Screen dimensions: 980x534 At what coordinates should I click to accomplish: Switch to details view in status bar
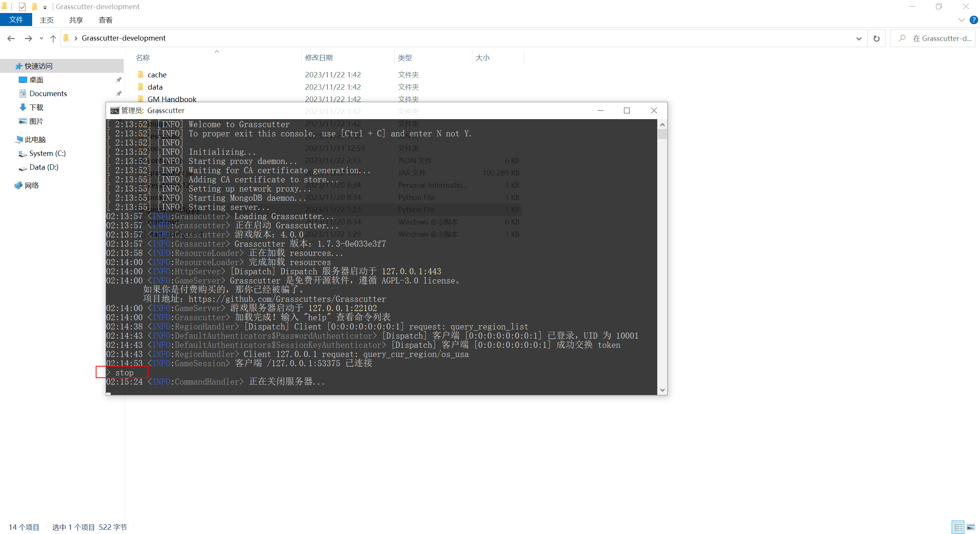click(x=958, y=527)
